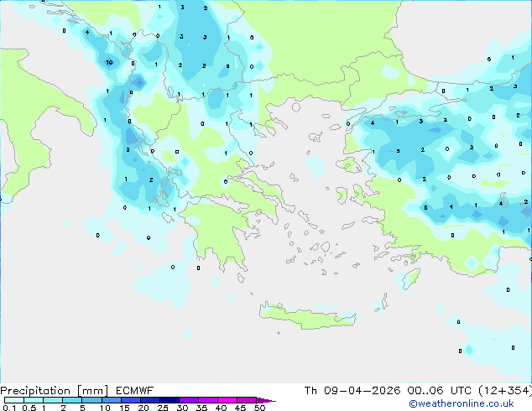Click the '09-04-2026' forecast date
The width and height of the screenshot is (532, 411).
tap(362, 391)
